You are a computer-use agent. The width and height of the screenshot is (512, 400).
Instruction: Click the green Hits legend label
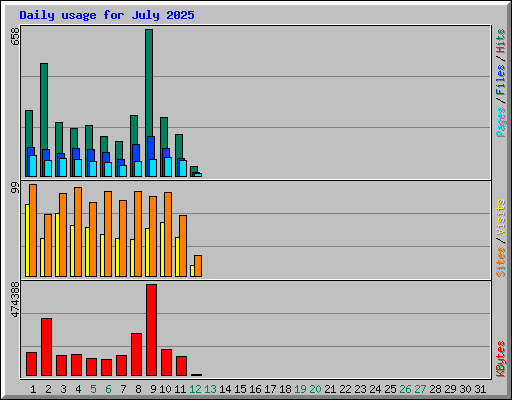501,41
